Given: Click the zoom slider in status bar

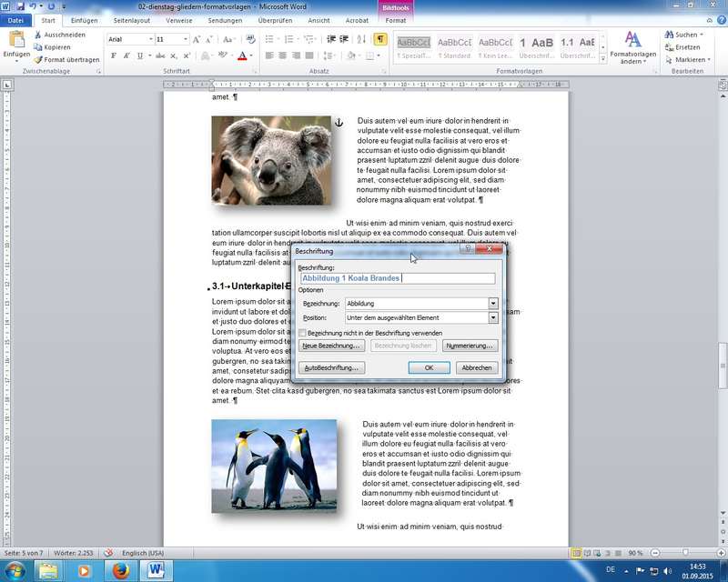Looking at the screenshot, I should (684, 553).
